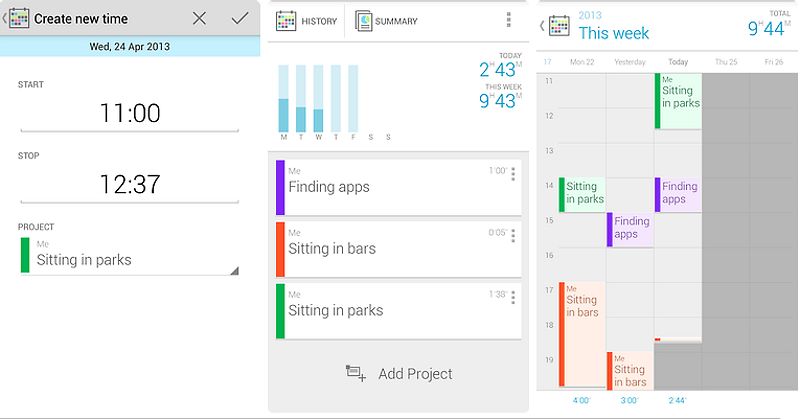Tap calendar icon beside This week title
Screen dimensions: 800x419
point(559,26)
